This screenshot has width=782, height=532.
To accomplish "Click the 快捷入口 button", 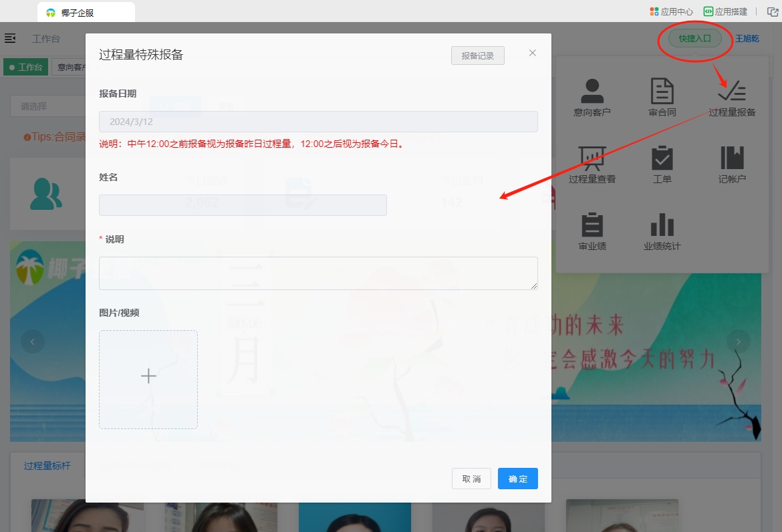I will (x=694, y=38).
